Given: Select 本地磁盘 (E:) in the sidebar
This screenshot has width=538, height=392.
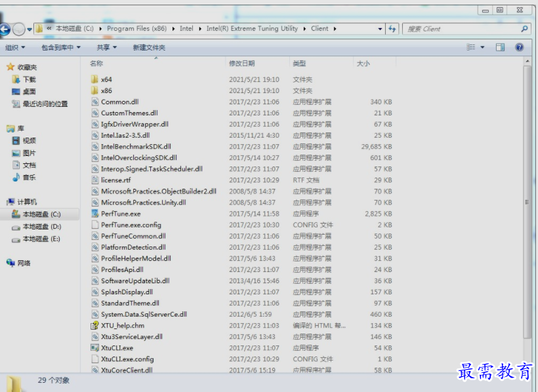Looking at the screenshot, I should coord(41,239).
